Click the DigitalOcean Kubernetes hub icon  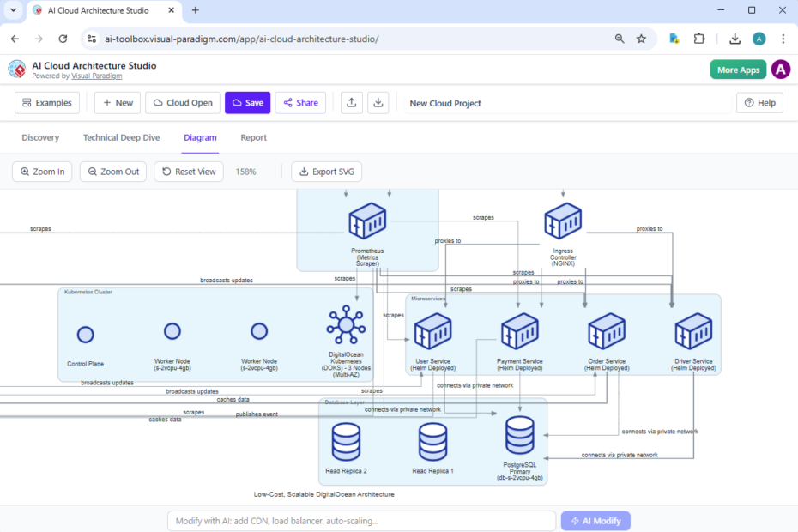[x=346, y=325]
